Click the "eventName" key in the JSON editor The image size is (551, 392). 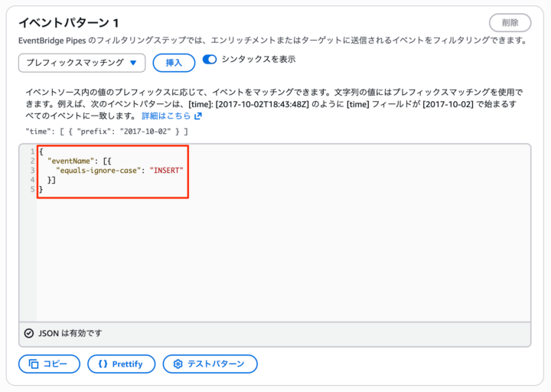(70, 160)
